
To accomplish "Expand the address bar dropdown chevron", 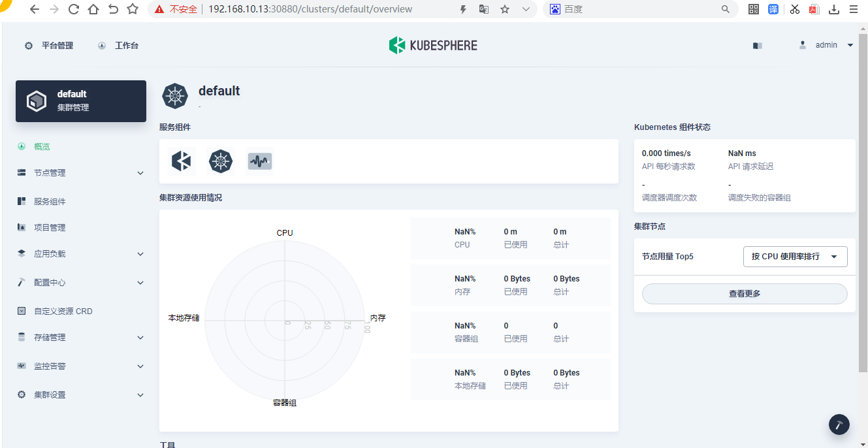I will [526, 9].
